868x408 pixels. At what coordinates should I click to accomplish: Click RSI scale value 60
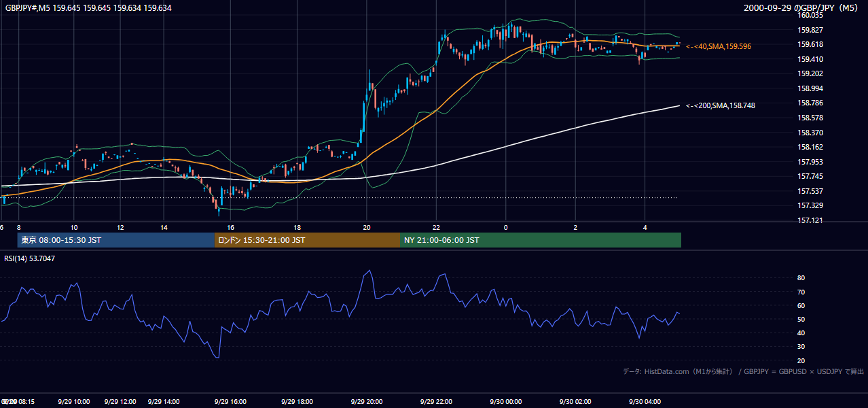801,305
